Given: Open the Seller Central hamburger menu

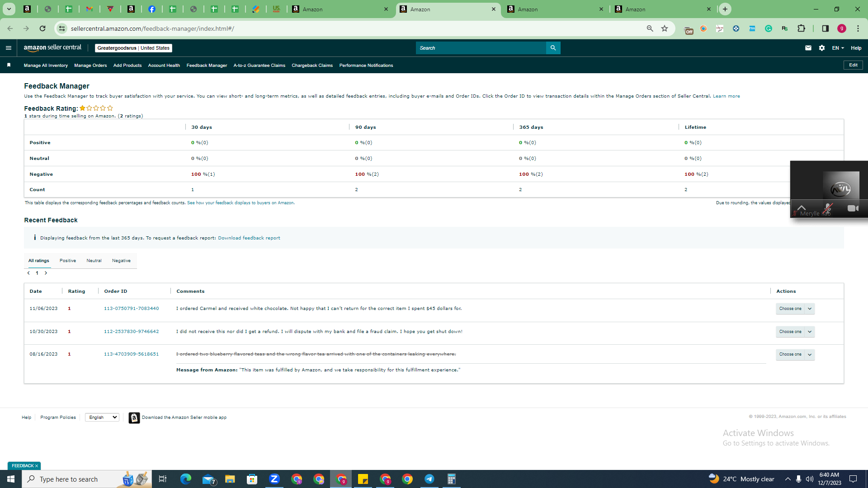Looking at the screenshot, I should 8,48.
